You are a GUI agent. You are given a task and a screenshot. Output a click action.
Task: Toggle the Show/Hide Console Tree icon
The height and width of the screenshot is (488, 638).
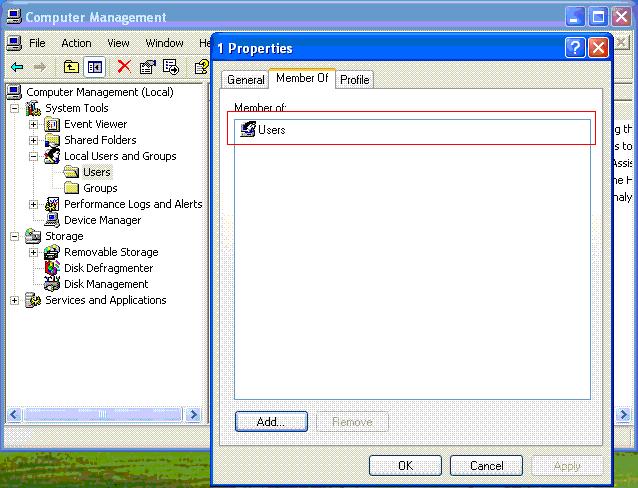(x=94, y=67)
